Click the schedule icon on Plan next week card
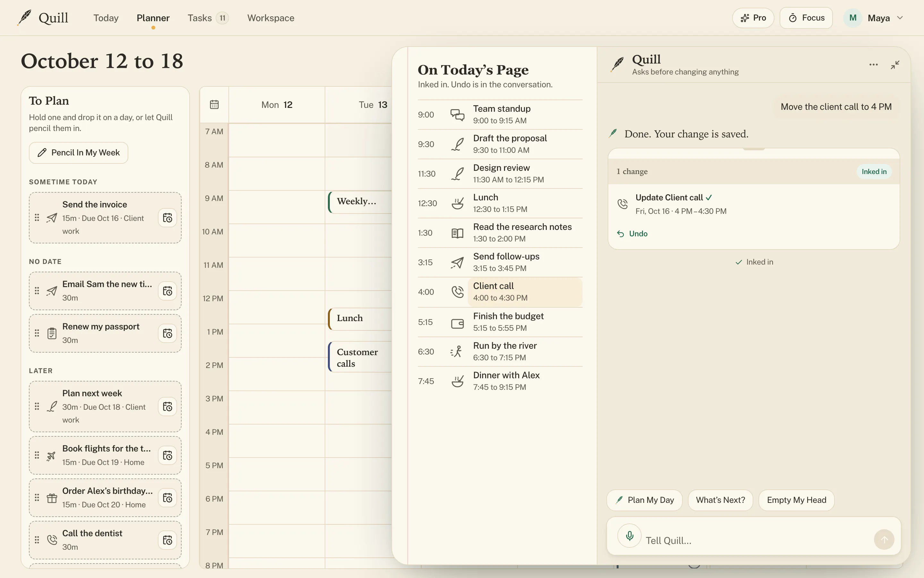The image size is (924, 578). (x=167, y=407)
